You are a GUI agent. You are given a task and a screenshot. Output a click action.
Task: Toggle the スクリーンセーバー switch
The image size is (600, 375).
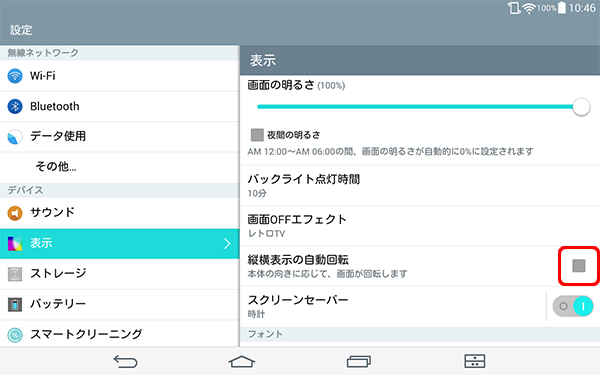pyautogui.click(x=573, y=306)
